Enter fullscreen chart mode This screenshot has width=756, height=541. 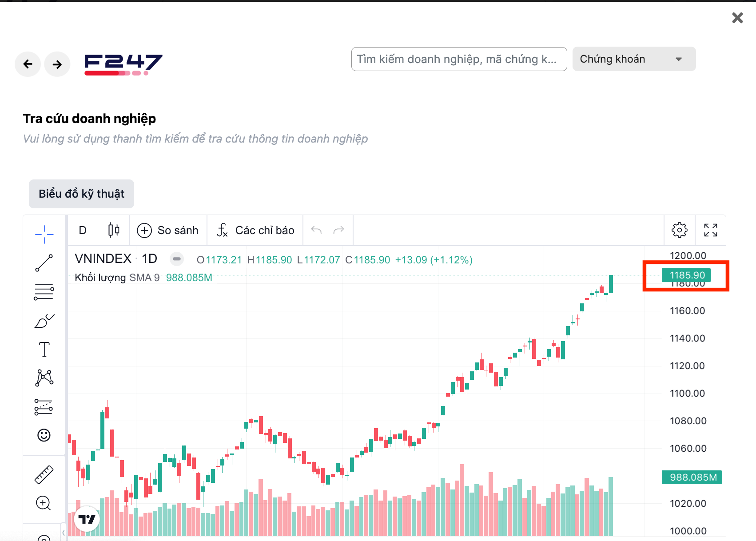(710, 230)
